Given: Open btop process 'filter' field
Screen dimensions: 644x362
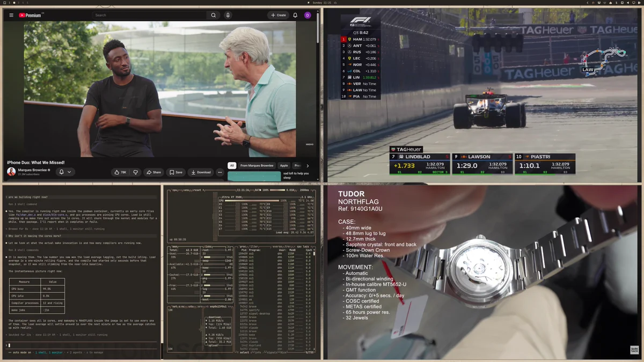Looking at the screenshot, I should pyautogui.click(x=253, y=247).
